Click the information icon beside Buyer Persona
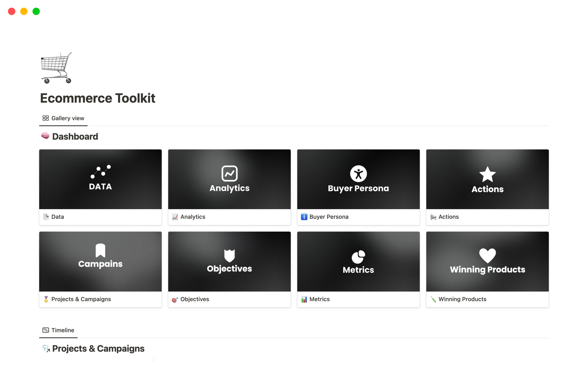588x368 pixels. [304, 217]
